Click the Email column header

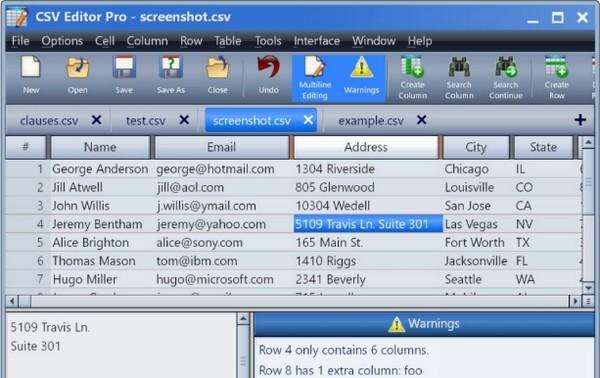(221, 147)
